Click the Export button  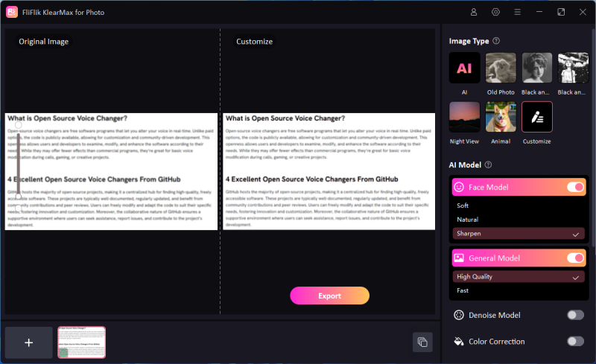(x=329, y=296)
